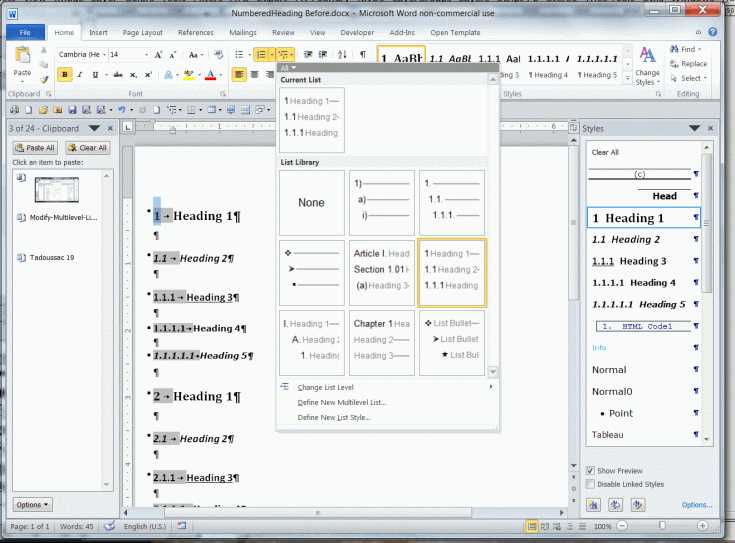The height and width of the screenshot is (543, 735).
Task: Open Styles pane menu arrow
Action: (694, 128)
